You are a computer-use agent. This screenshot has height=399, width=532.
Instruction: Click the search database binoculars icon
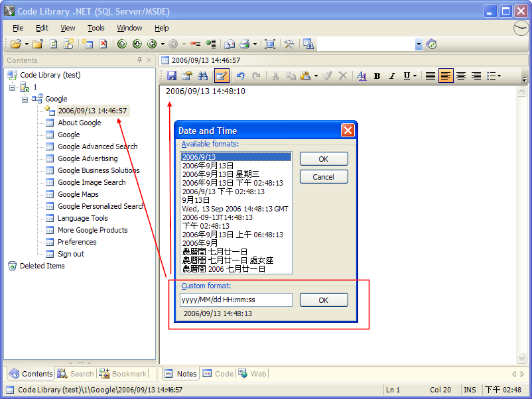click(x=308, y=44)
